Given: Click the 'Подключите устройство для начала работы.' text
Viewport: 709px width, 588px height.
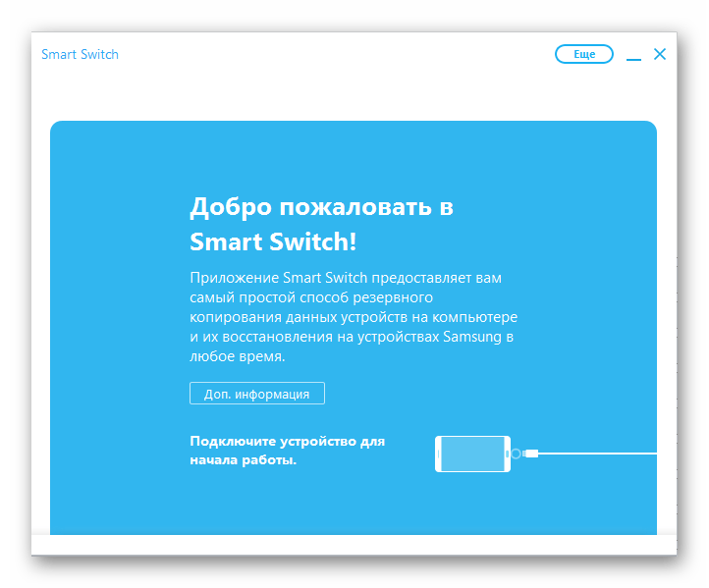Looking at the screenshot, I should pyautogui.click(x=287, y=451).
